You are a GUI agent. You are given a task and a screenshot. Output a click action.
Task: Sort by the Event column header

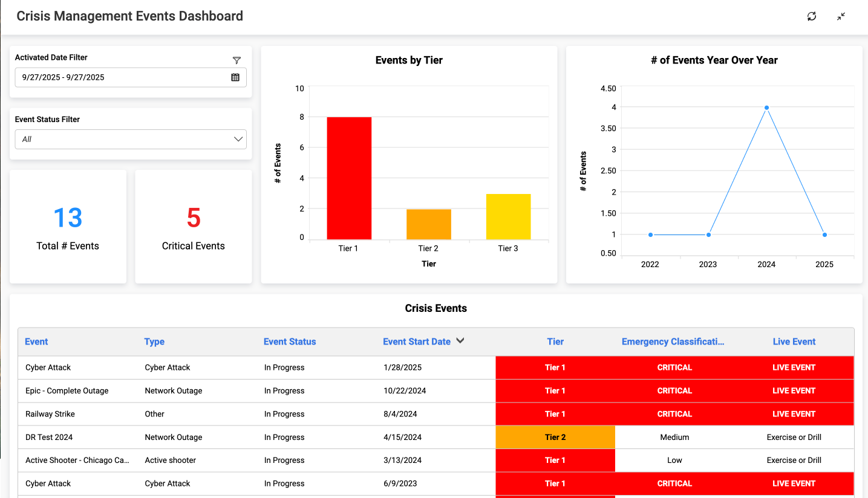pyautogui.click(x=36, y=341)
